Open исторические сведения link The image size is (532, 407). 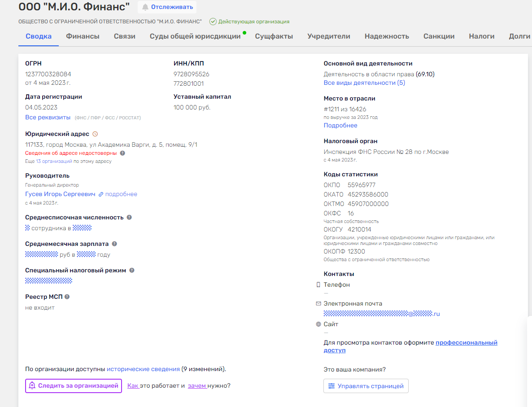click(143, 369)
